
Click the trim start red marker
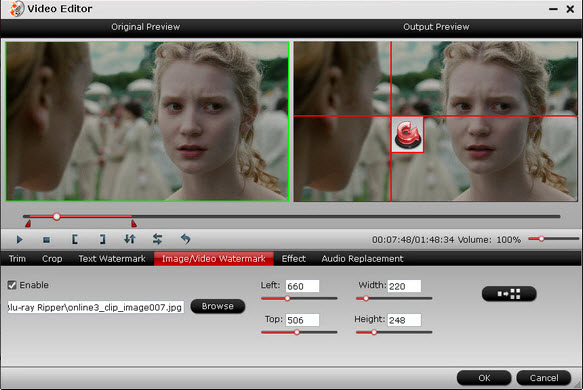(x=28, y=223)
